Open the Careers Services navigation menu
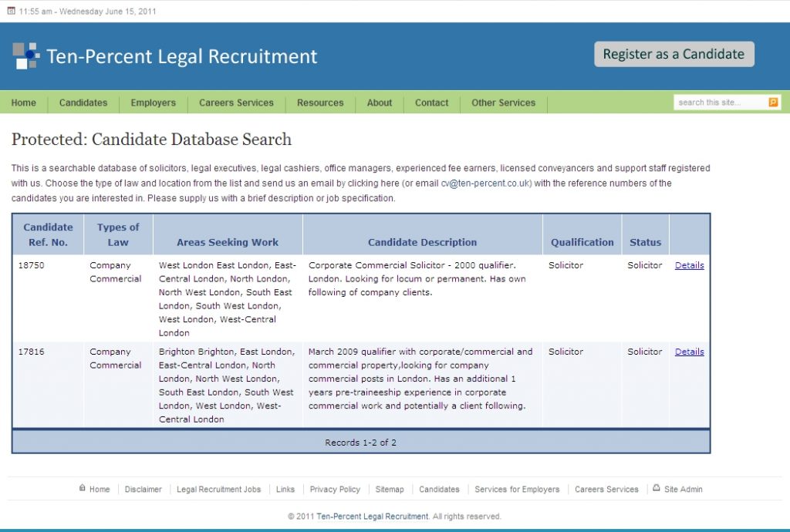The image size is (790, 532). pyautogui.click(x=236, y=103)
